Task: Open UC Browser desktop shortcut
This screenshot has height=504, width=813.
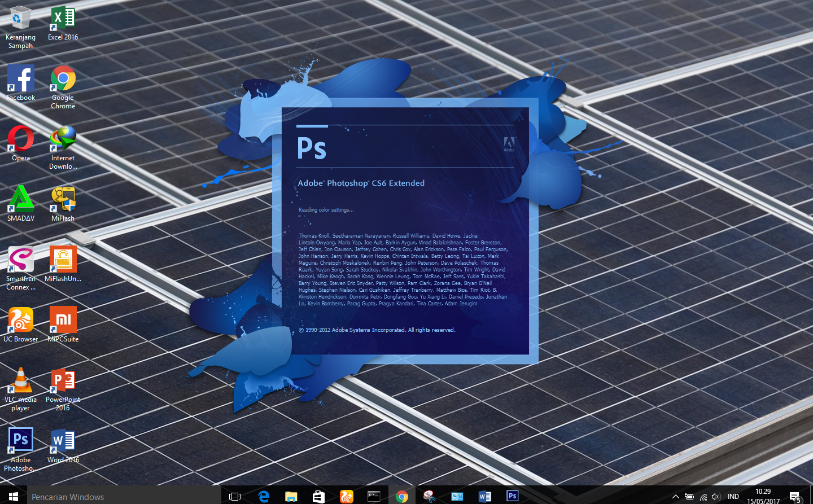Action: coord(20,325)
